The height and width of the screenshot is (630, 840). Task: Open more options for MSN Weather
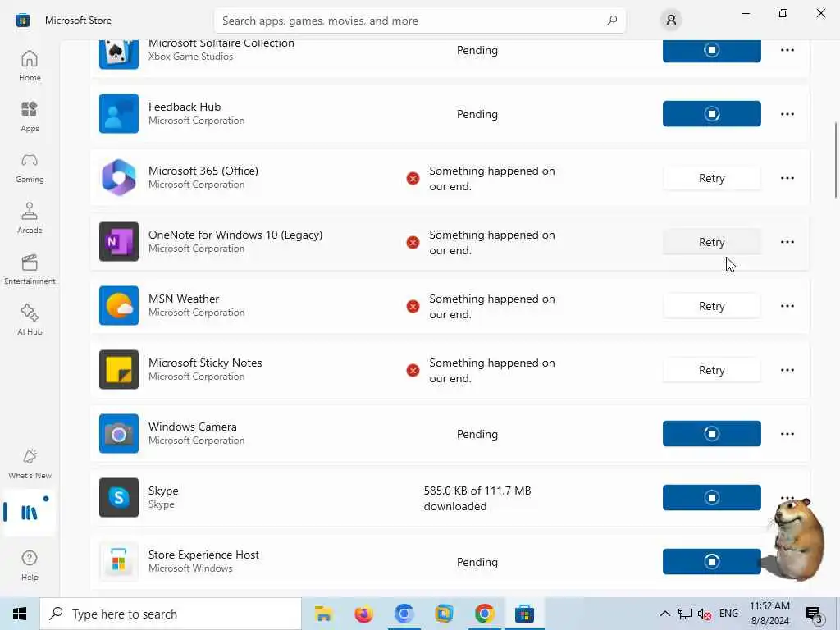(x=787, y=306)
